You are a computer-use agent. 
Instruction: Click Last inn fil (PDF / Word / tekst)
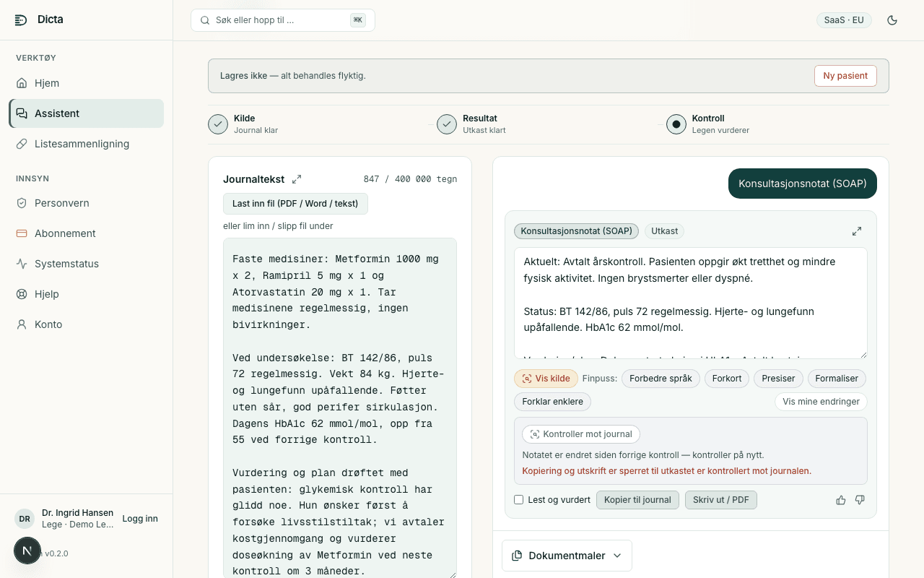[295, 204]
